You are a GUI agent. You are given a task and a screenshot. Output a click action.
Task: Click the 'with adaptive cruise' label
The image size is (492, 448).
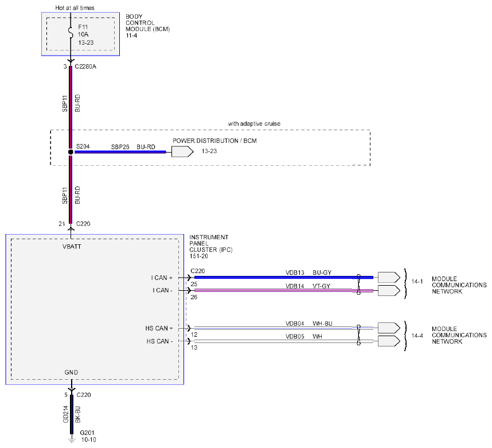click(x=254, y=124)
